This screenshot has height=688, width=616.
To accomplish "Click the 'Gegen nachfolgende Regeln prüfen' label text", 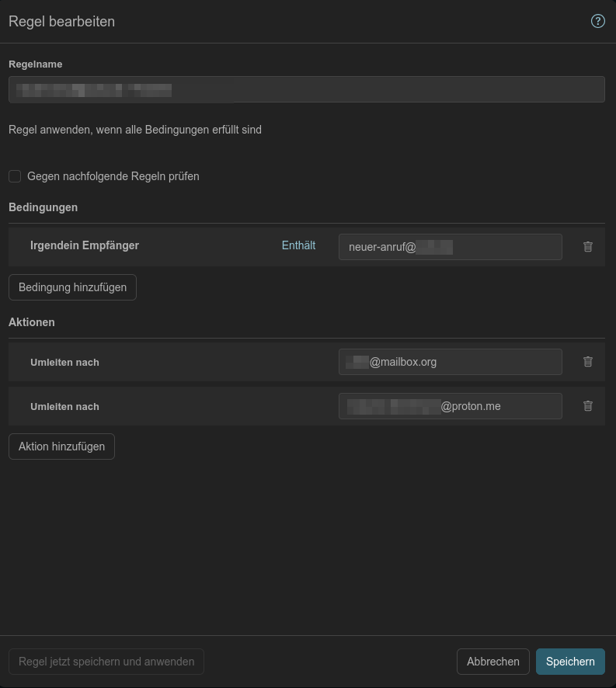I will pos(113,176).
